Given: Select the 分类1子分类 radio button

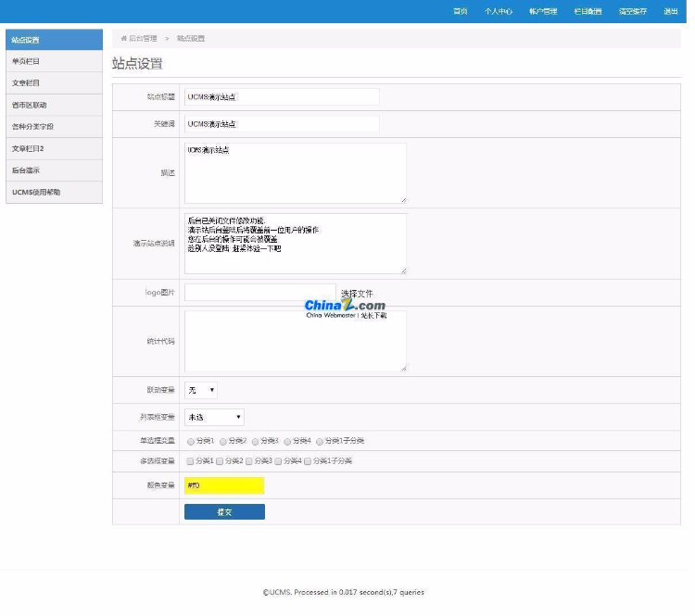Looking at the screenshot, I should point(320,441).
